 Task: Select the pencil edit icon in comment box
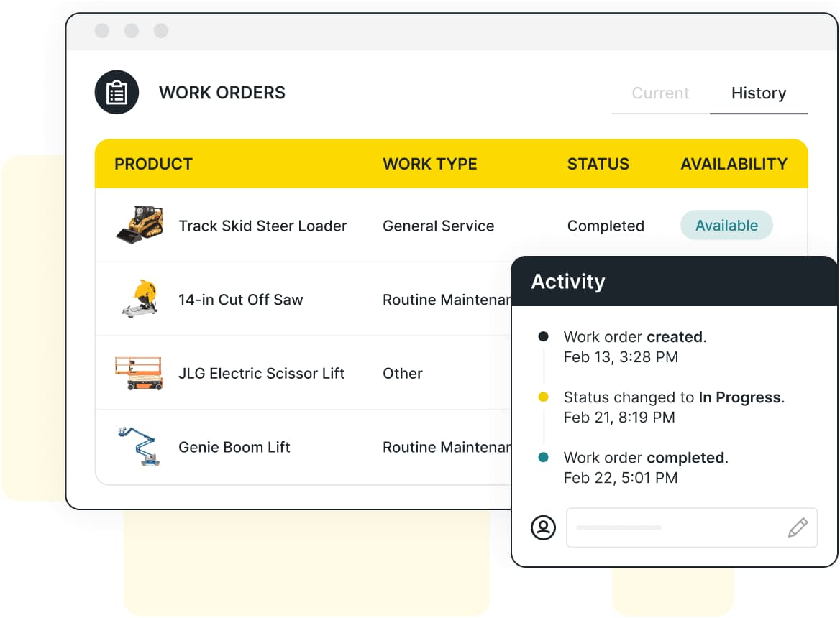click(798, 527)
